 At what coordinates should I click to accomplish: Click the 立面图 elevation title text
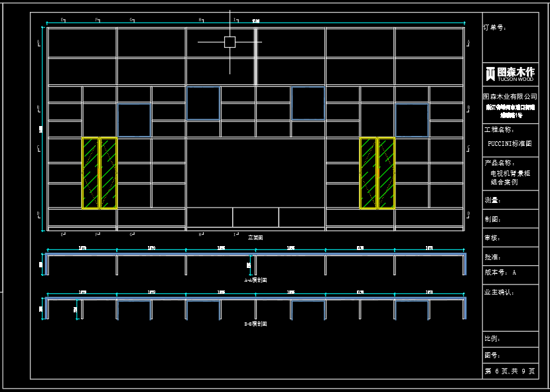pos(255,237)
